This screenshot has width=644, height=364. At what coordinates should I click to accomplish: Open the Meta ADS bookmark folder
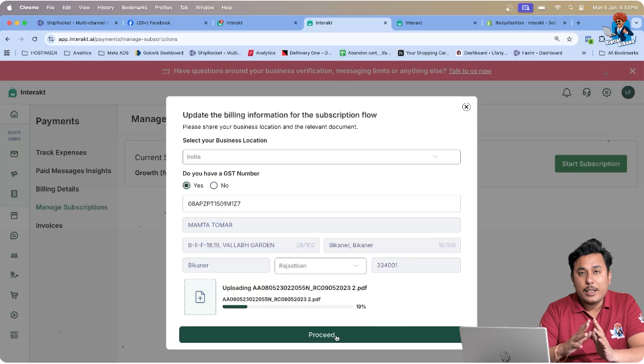(x=114, y=53)
